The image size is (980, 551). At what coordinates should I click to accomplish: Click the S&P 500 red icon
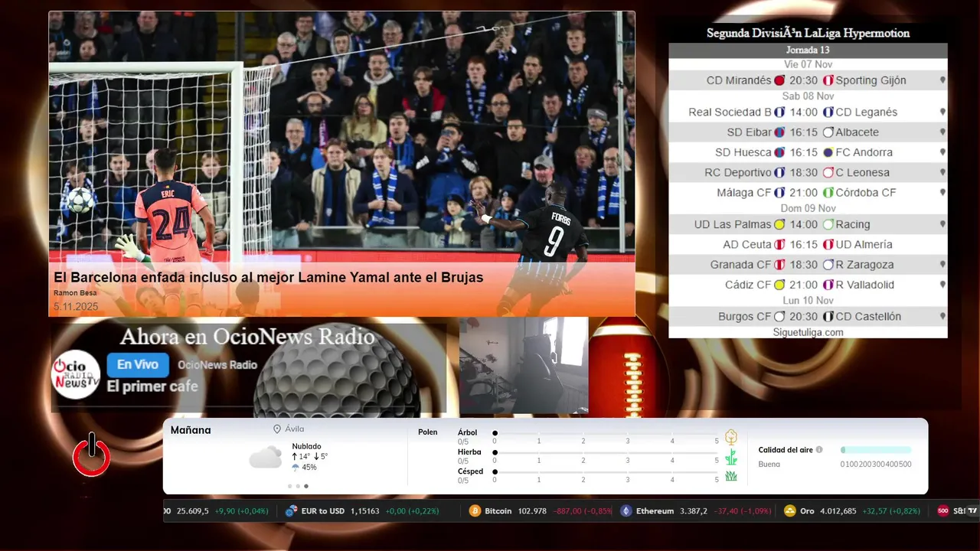943,510
